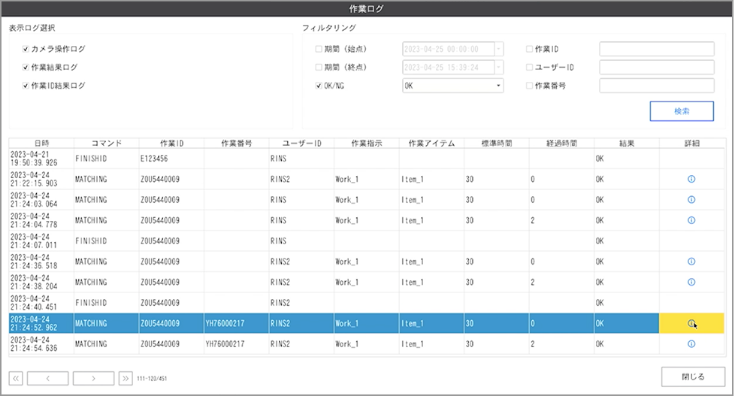Select YH76000217 in highlighted row
Image resolution: width=734 pixels, height=396 pixels.
236,323
